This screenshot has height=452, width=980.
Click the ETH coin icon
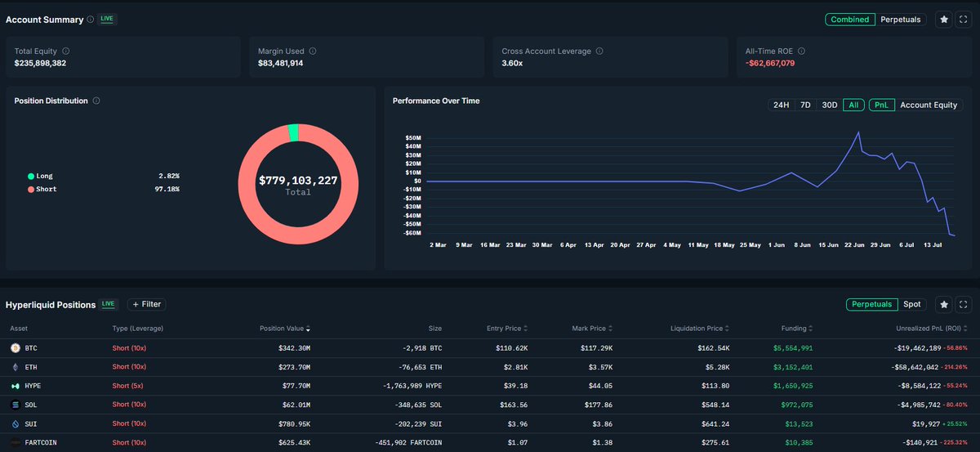(x=15, y=367)
